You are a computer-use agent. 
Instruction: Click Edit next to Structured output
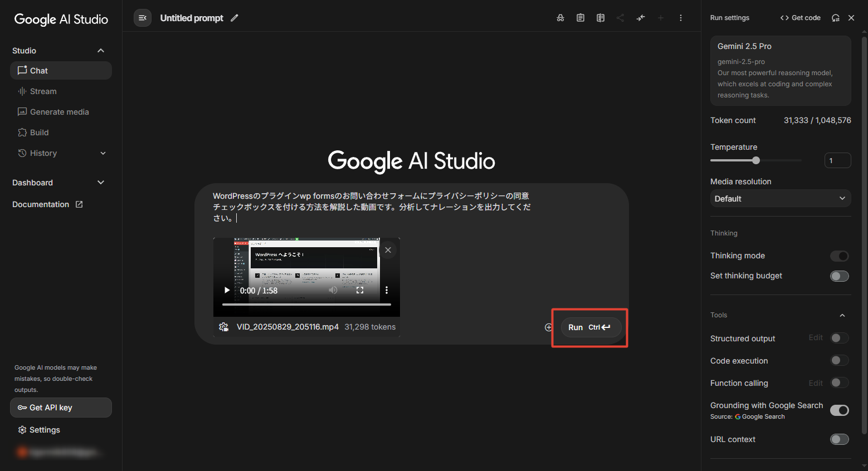pyautogui.click(x=816, y=337)
